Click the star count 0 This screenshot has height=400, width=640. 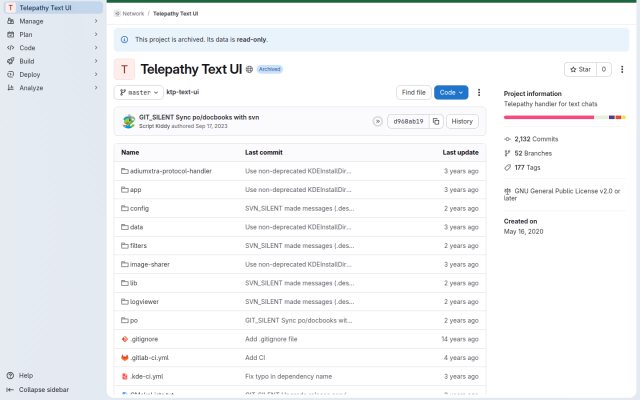pos(604,69)
